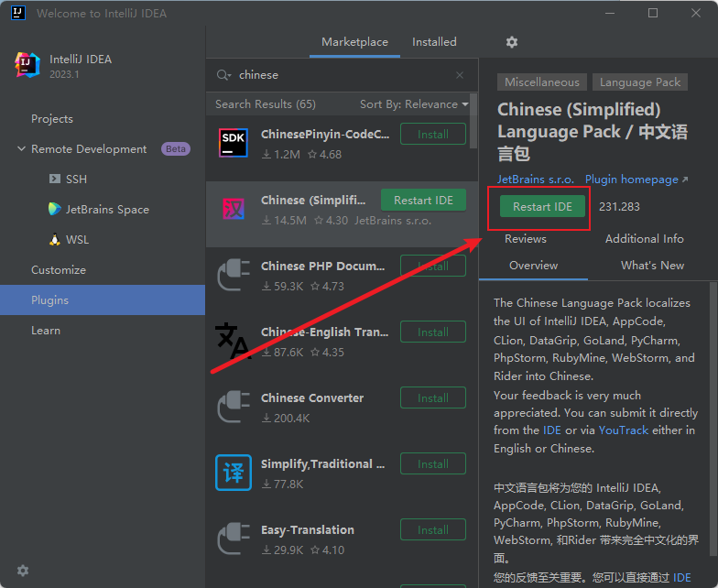Click the version number 231.283
718x588 pixels.
tap(619, 207)
